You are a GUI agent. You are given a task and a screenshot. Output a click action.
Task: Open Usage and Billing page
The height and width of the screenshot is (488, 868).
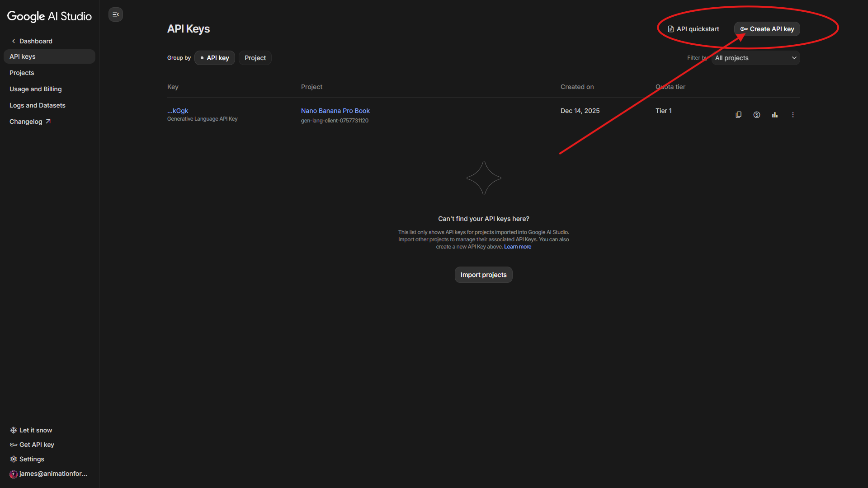35,89
